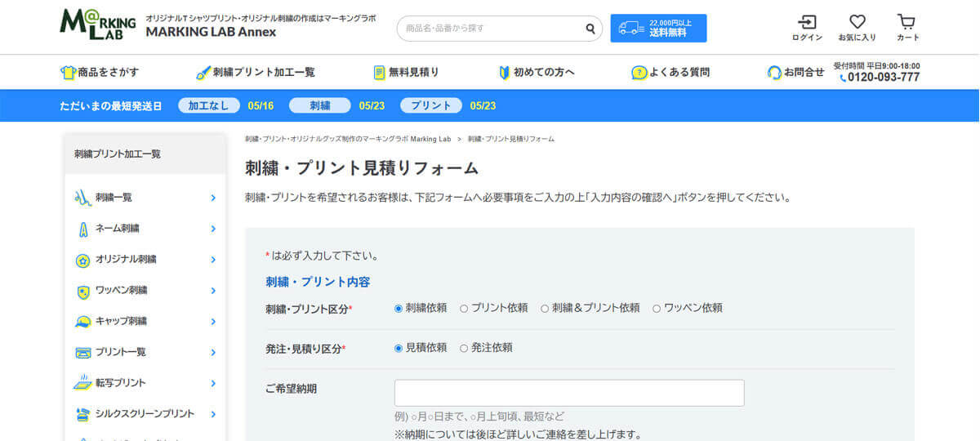The image size is (980, 441).
Task: Click the phone icon beside 0120-093-777
Action: [843, 78]
